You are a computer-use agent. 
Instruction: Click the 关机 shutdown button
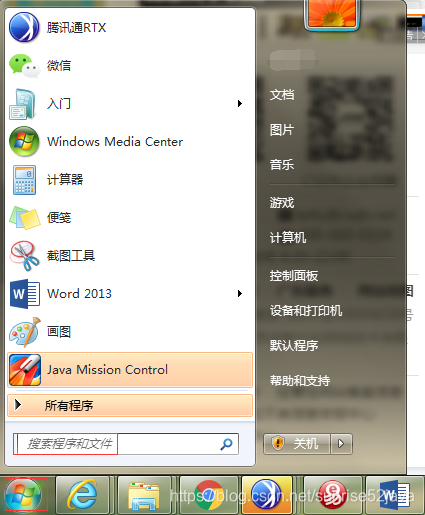click(297, 444)
